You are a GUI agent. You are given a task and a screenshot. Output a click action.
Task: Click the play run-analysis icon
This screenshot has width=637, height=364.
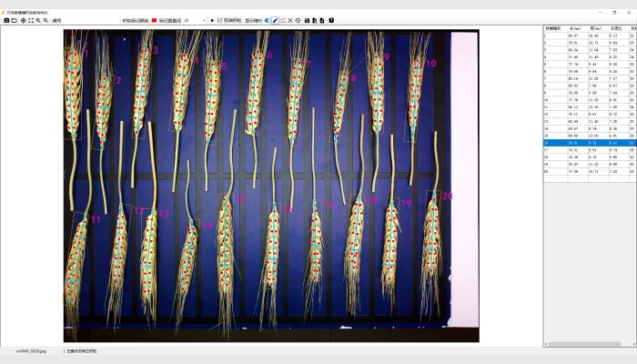tap(212, 20)
